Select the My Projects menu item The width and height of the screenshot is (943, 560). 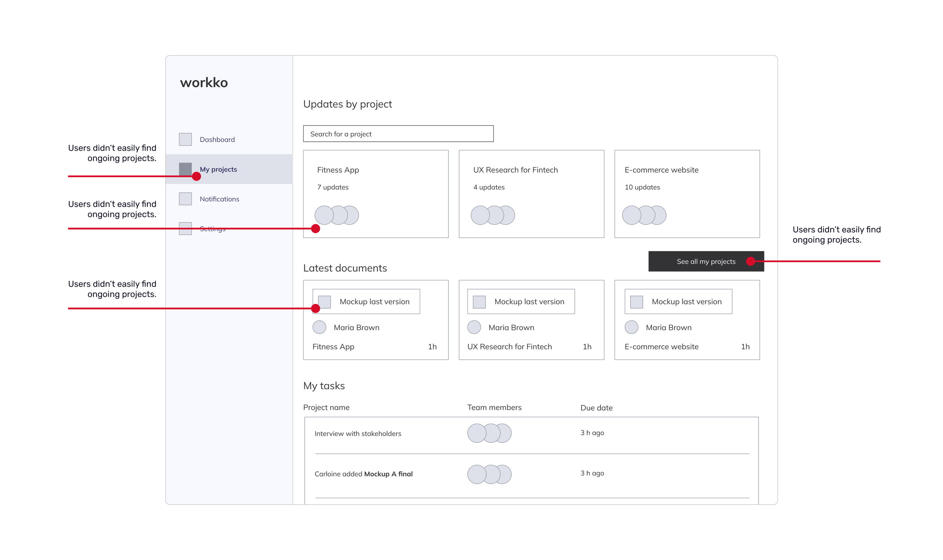[219, 169]
